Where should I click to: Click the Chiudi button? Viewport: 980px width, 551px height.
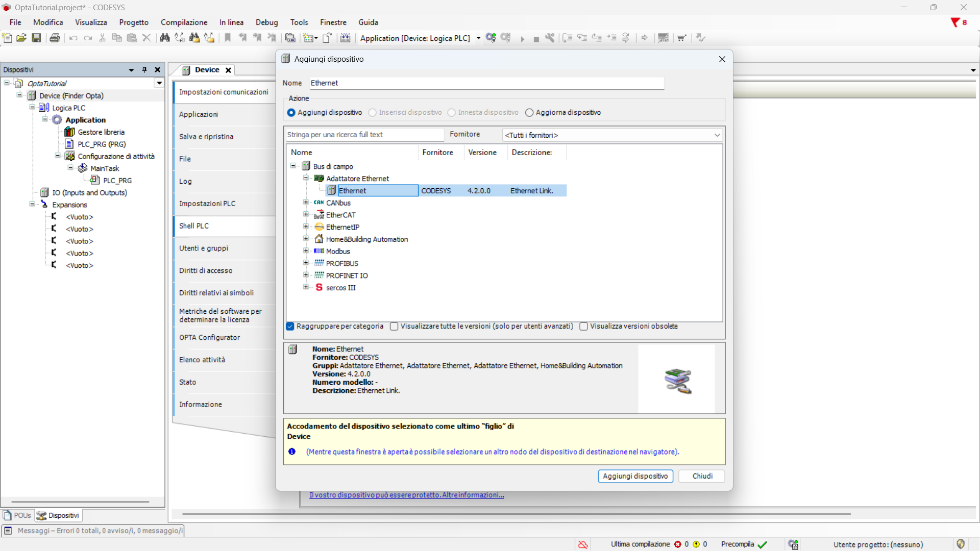(702, 476)
